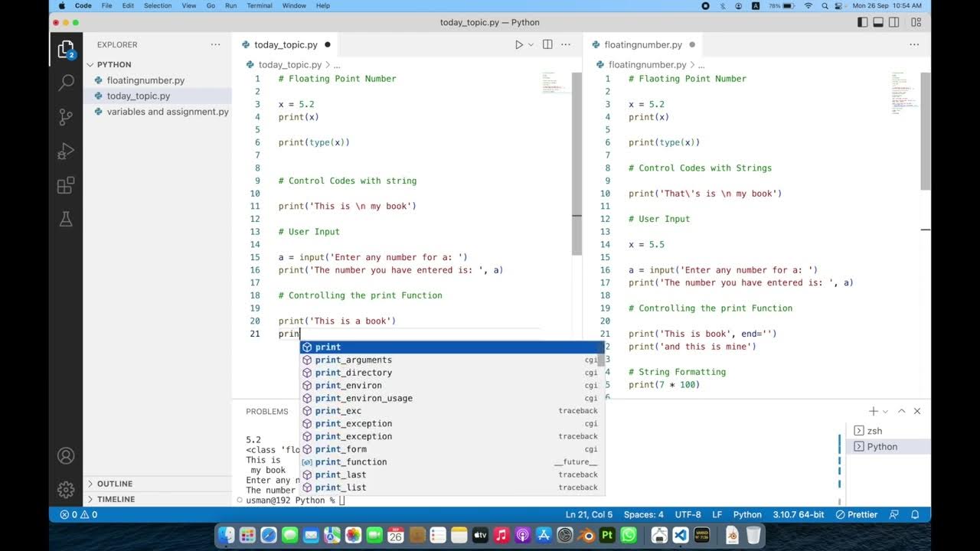Maximize the panel with up chevron
Image resolution: width=980 pixels, height=551 pixels.
pos(902,411)
